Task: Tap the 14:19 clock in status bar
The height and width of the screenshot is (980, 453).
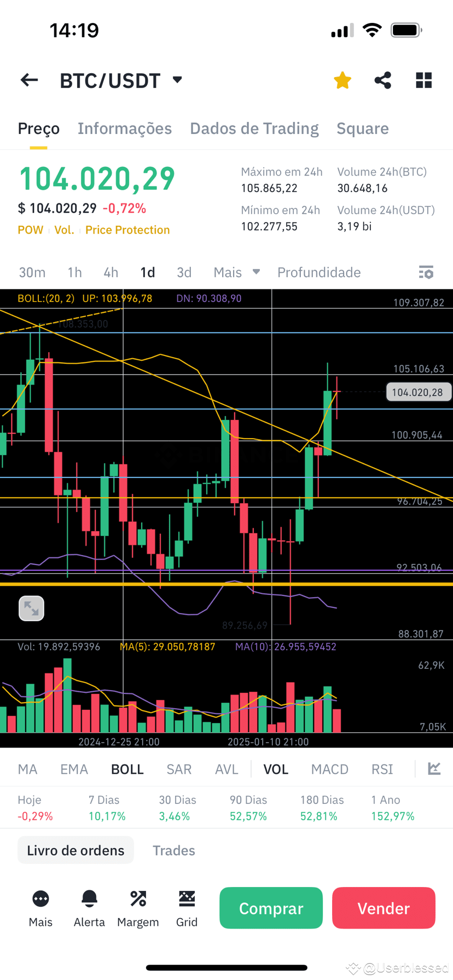Action: [x=74, y=30]
